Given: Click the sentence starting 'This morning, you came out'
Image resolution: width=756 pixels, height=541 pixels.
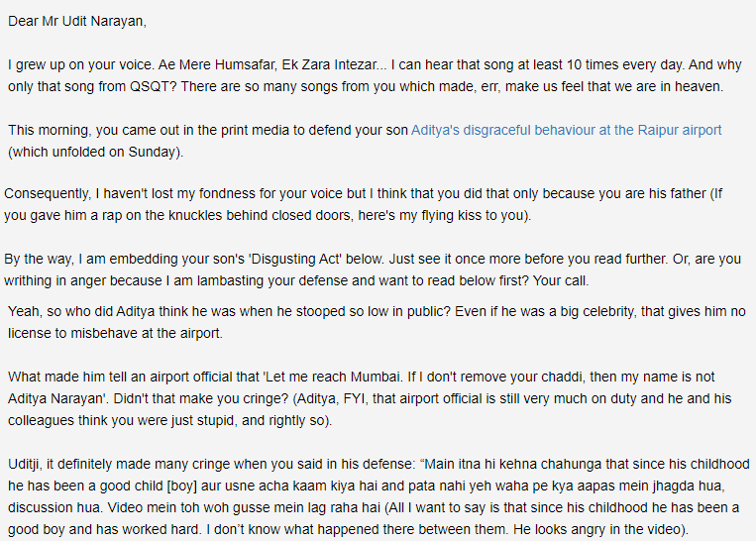Looking at the screenshot, I should tap(365, 141).
